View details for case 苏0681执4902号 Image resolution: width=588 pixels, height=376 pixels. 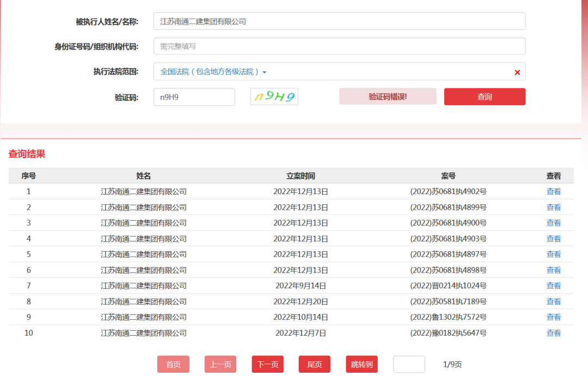tap(554, 191)
